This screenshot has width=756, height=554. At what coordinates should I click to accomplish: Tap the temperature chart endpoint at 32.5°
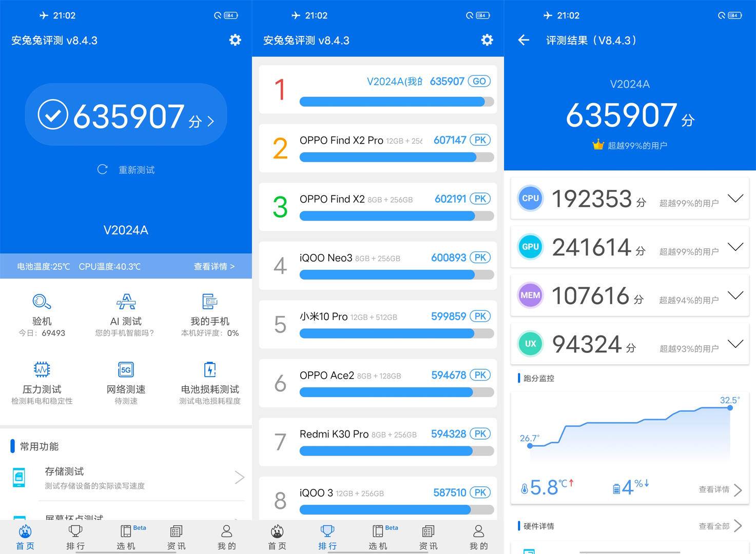[x=729, y=408]
